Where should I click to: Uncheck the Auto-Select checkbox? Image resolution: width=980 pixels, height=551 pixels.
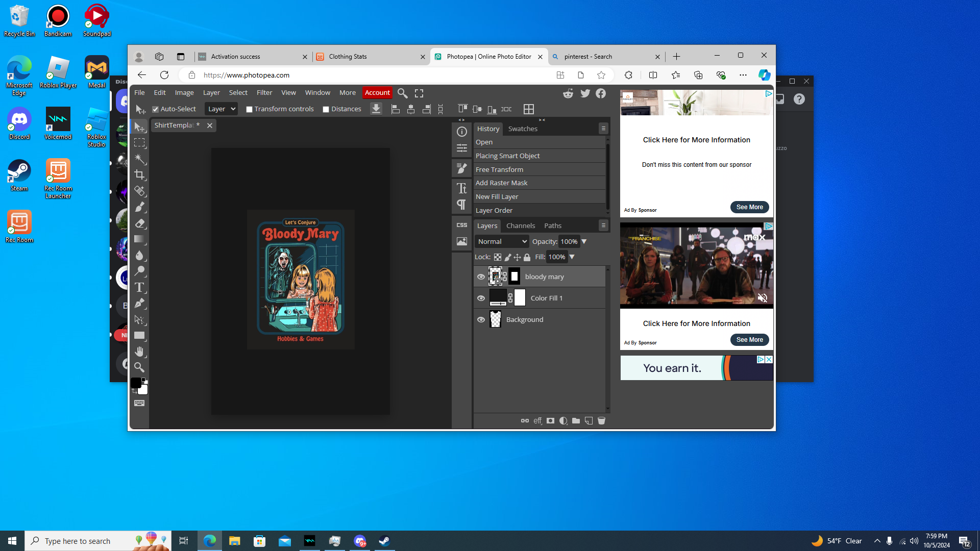(156, 109)
